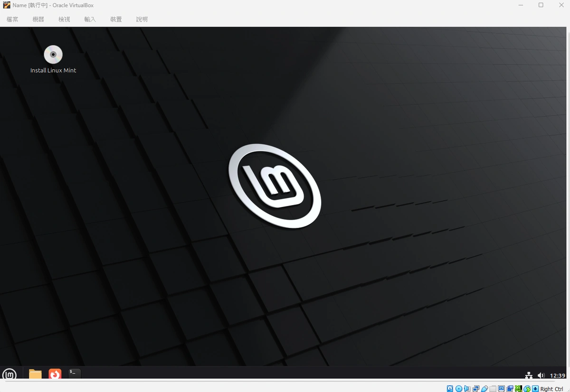Click the Mint network connection tray icon
The height and width of the screenshot is (392, 570).
click(x=529, y=375)
